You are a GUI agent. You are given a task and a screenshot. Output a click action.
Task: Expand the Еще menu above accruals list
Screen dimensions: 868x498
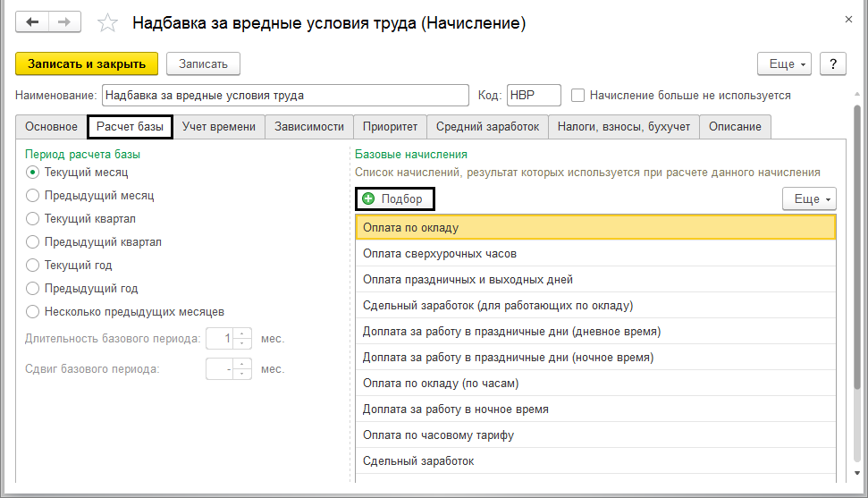(x=808, y=198)
